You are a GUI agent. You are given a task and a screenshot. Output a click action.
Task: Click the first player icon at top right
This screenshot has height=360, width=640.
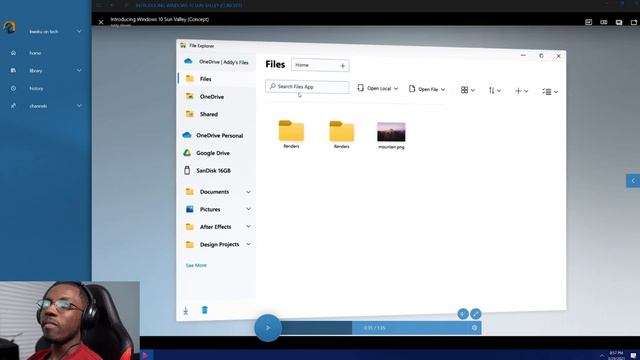coord(589,22)
